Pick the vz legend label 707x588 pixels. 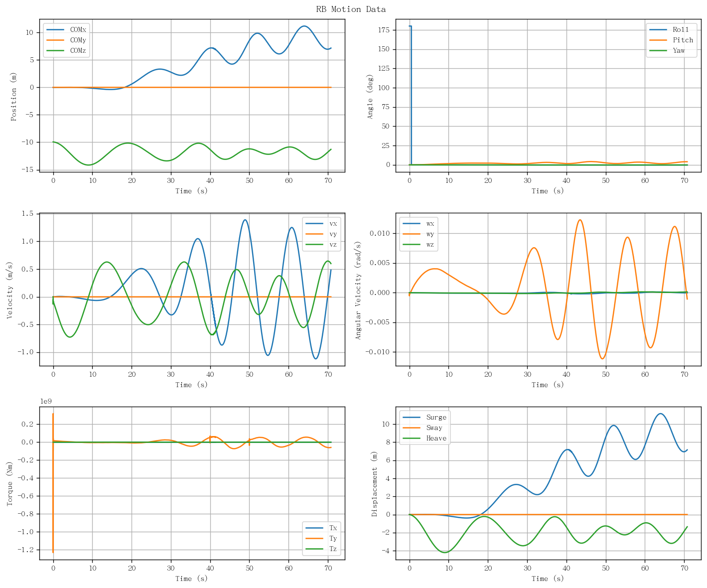pos(333,245)
